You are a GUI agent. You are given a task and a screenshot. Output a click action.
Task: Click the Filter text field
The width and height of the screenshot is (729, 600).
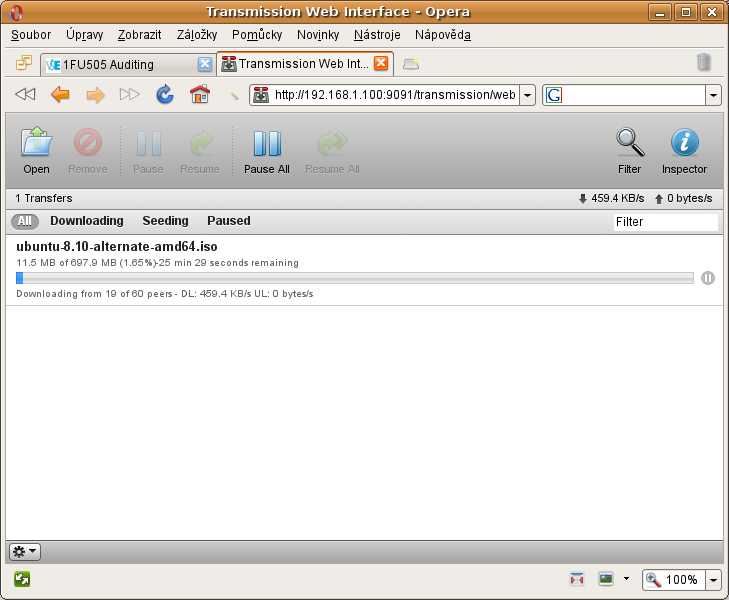pyautogui.click(x=666, y=222)
